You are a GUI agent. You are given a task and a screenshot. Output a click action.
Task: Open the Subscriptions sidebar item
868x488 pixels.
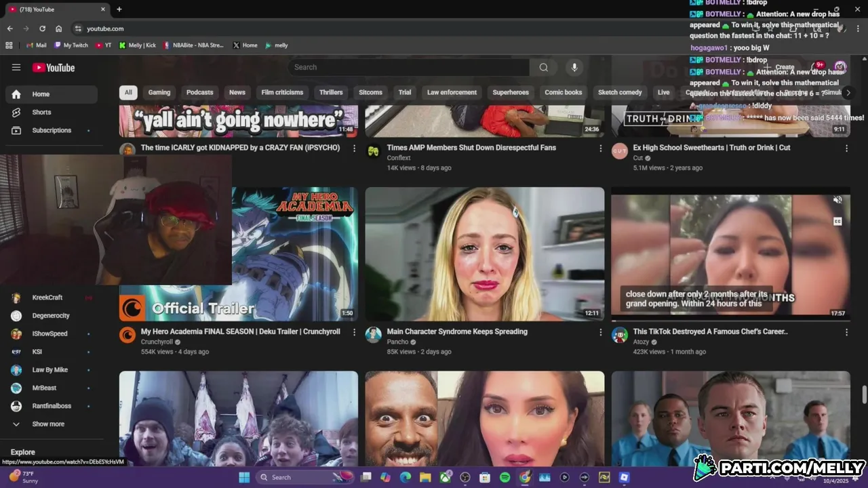pyautogui.click(x=52, y=130)
